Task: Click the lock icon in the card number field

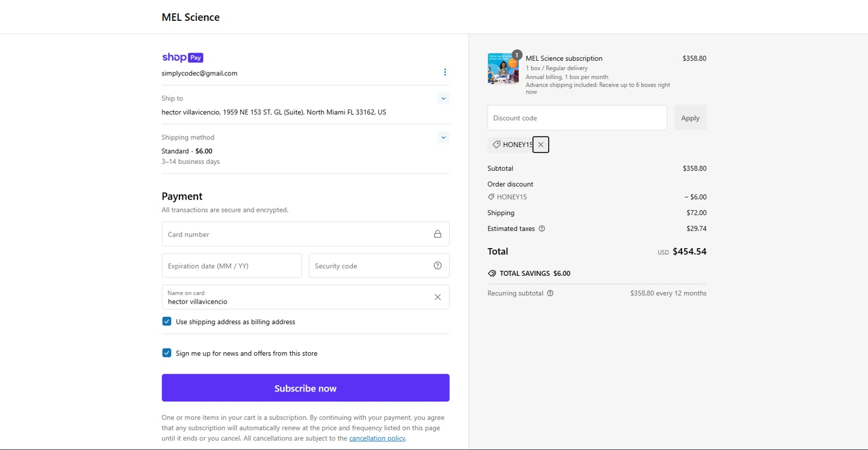Action: pyautogui.click(x=437, y=234)
